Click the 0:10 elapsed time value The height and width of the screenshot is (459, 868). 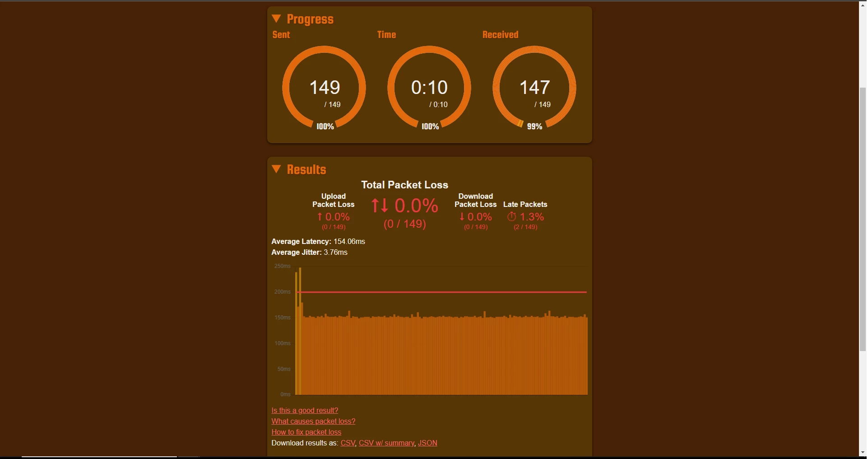tap(429, 88)
